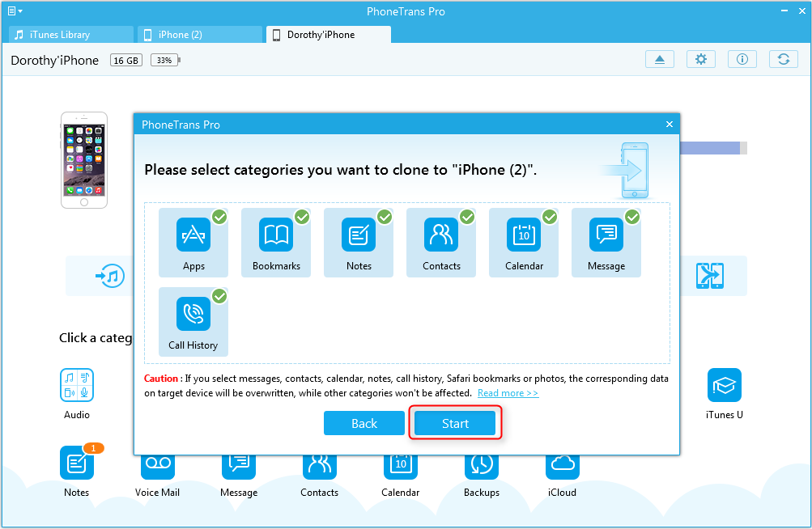Toggle the Calendar tile in the dialog
This screenshot has height=529, width=812.
(524, 243)
